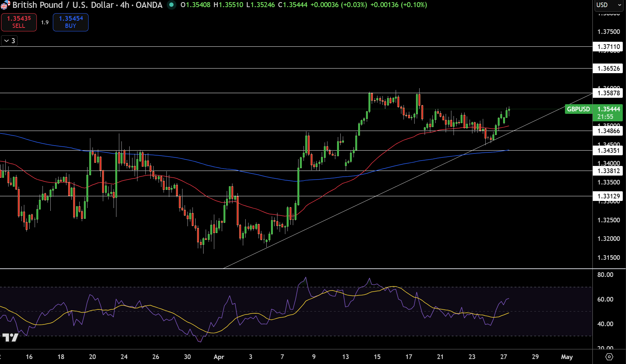
Task: Click the BUY 1.35454 button
Action: tap(71, 22)
